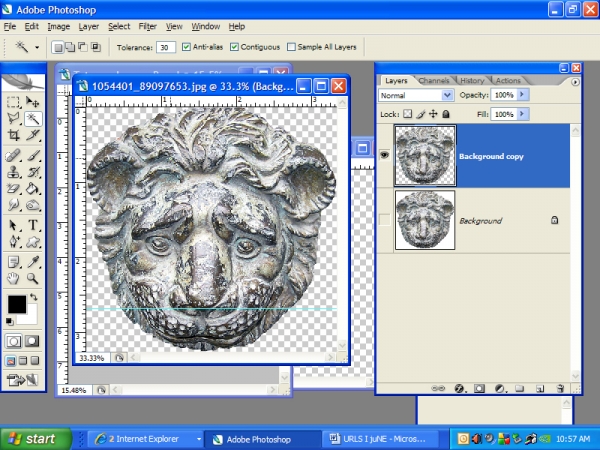Select the Crop tool
Viewport: 600px width, 450px height.
tap(13, 135)
